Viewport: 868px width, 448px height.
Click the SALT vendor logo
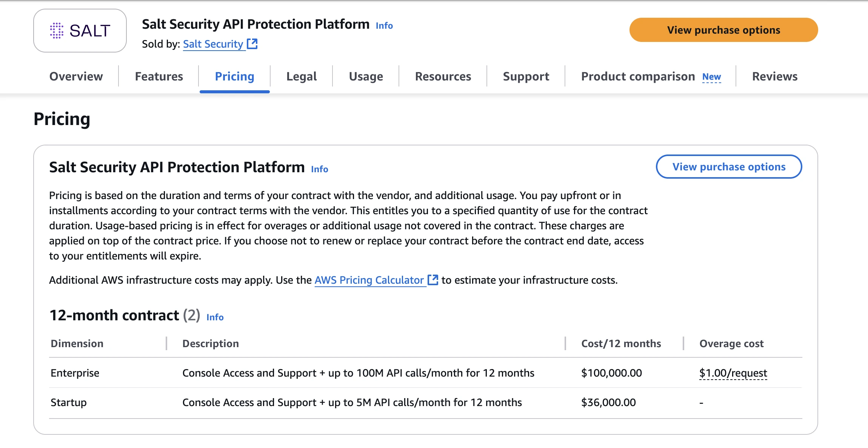click(x=79, y=30)
